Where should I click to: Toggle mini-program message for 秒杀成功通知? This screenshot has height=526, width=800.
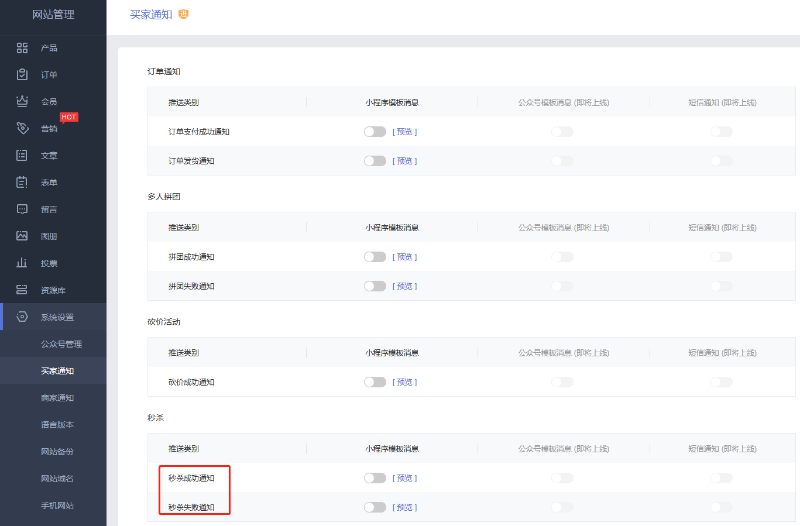[x=375, y=478]
